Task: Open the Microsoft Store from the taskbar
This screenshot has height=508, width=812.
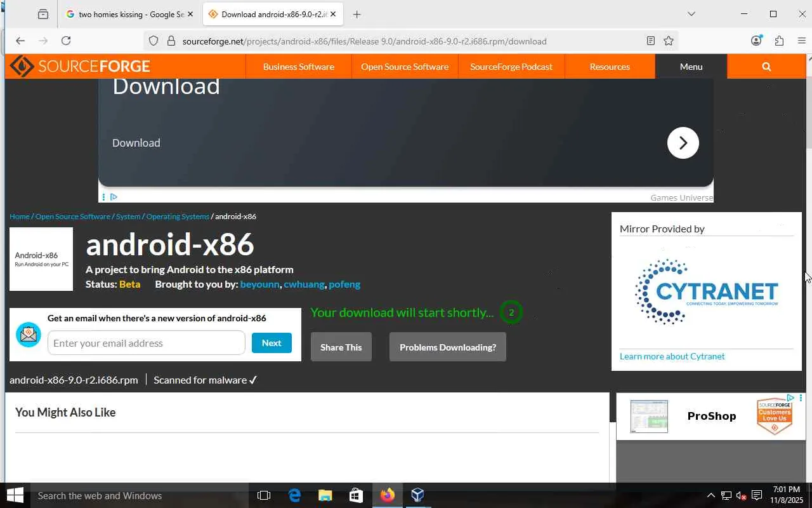Action: point(356,495)
